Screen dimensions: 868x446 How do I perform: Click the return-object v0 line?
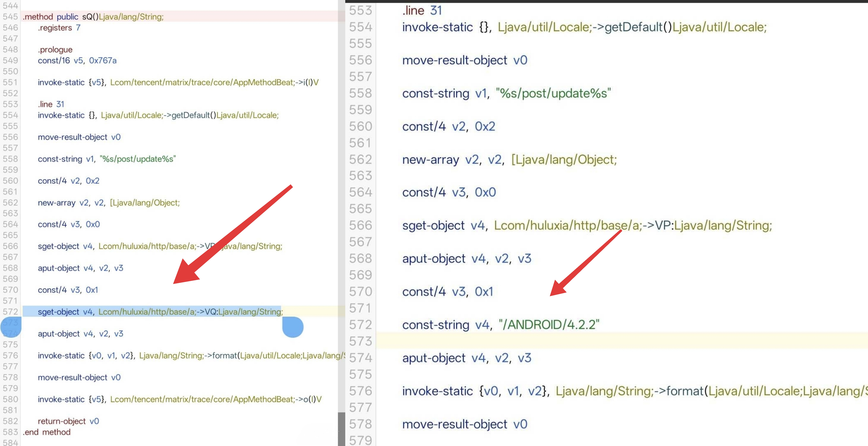(x=68, y=421)
